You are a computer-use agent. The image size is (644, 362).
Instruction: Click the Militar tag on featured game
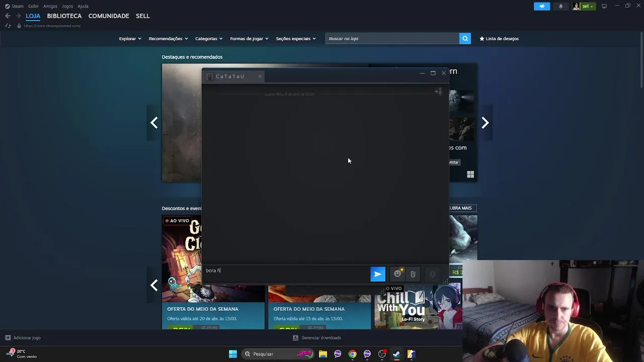454,162
